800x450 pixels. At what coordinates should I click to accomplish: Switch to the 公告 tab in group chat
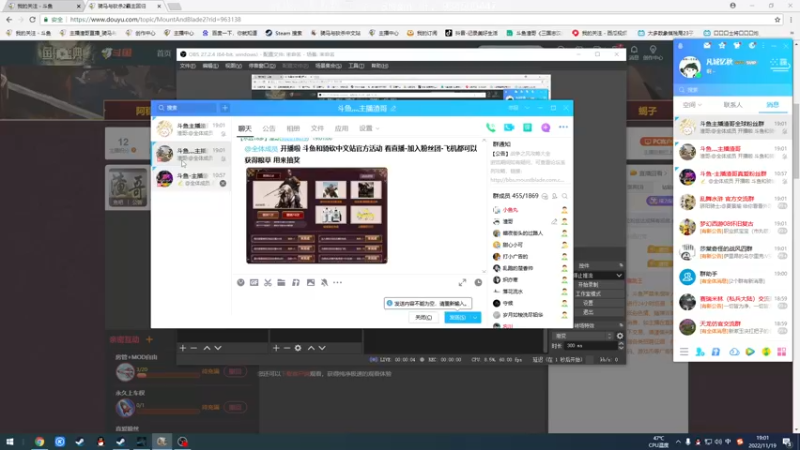pos(269,128)
